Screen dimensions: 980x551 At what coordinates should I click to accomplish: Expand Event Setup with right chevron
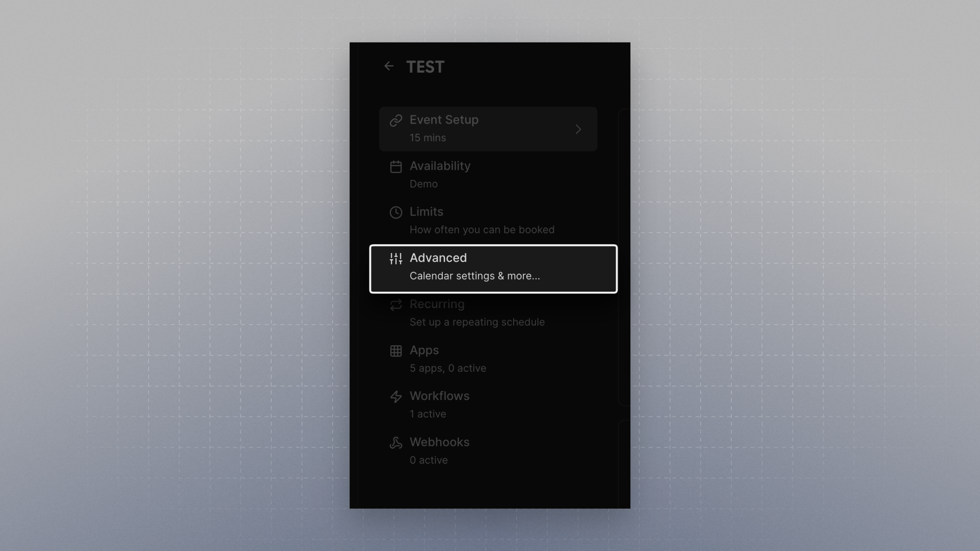578,129
